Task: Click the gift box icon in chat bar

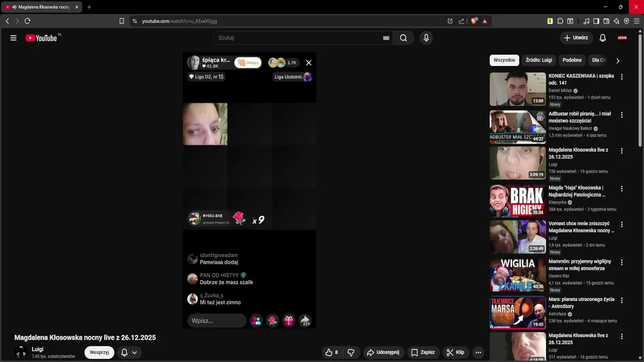Action: point(288,321)
